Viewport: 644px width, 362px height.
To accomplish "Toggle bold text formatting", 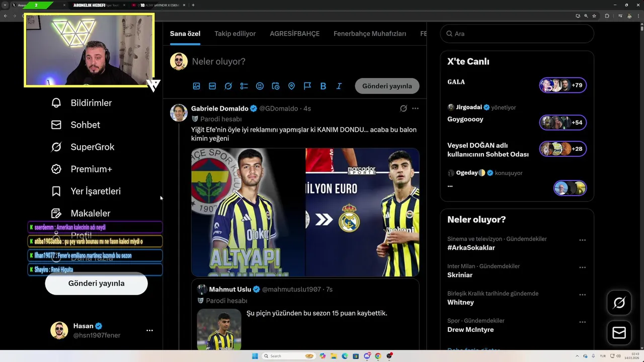I will 323,86.
